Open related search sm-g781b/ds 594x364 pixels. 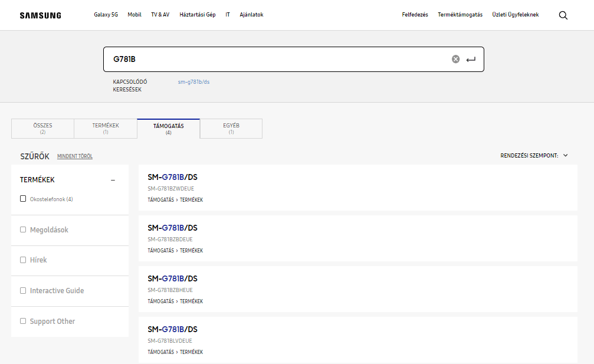coord(193,82)
